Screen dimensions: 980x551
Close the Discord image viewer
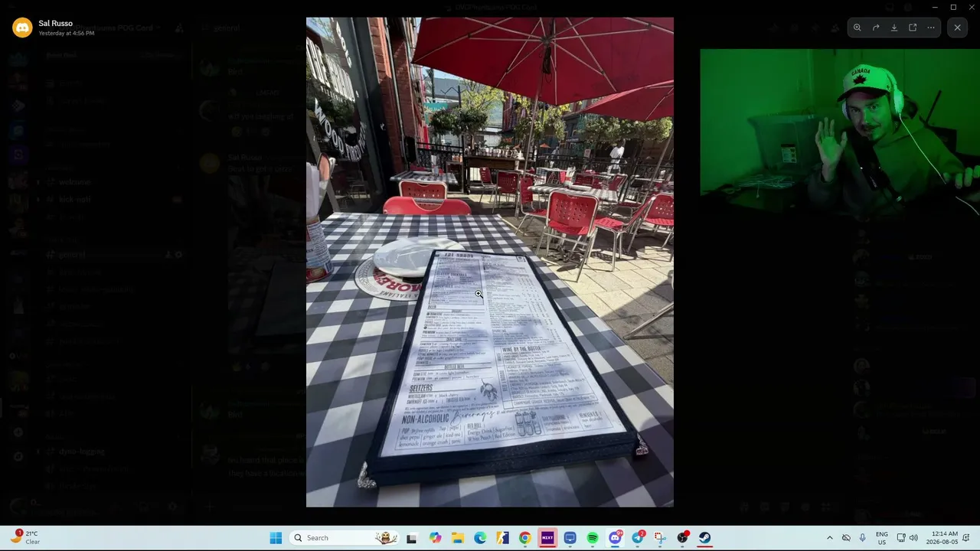[x=957, y=28]
